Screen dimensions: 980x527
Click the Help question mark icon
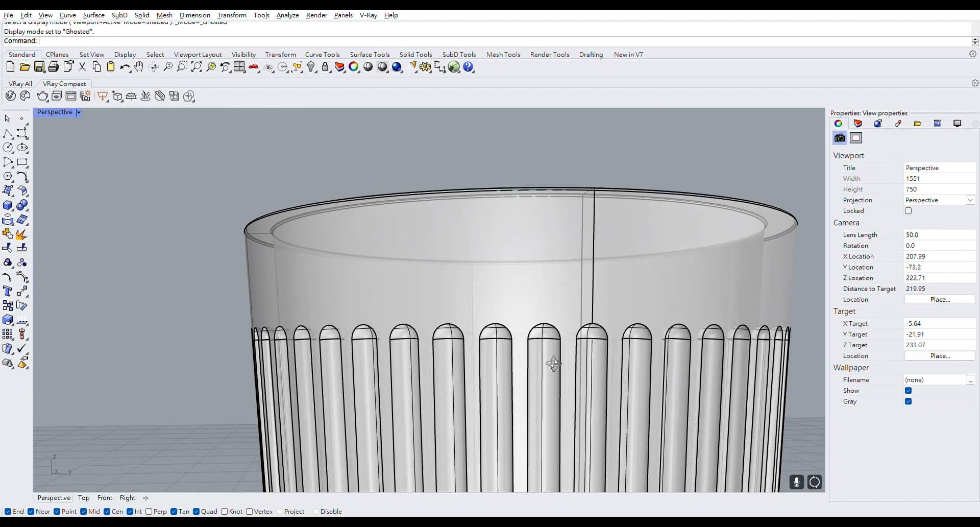coord(468,67)
